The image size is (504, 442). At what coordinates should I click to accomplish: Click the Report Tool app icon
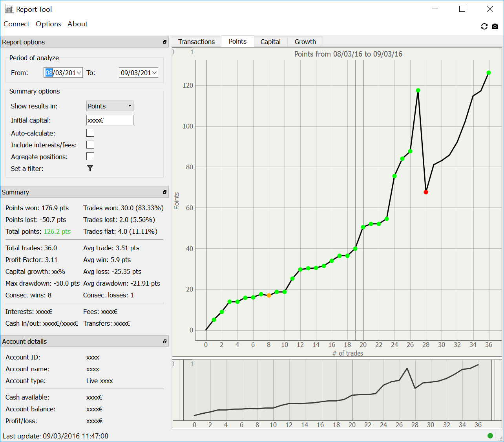tap(9, 9)
